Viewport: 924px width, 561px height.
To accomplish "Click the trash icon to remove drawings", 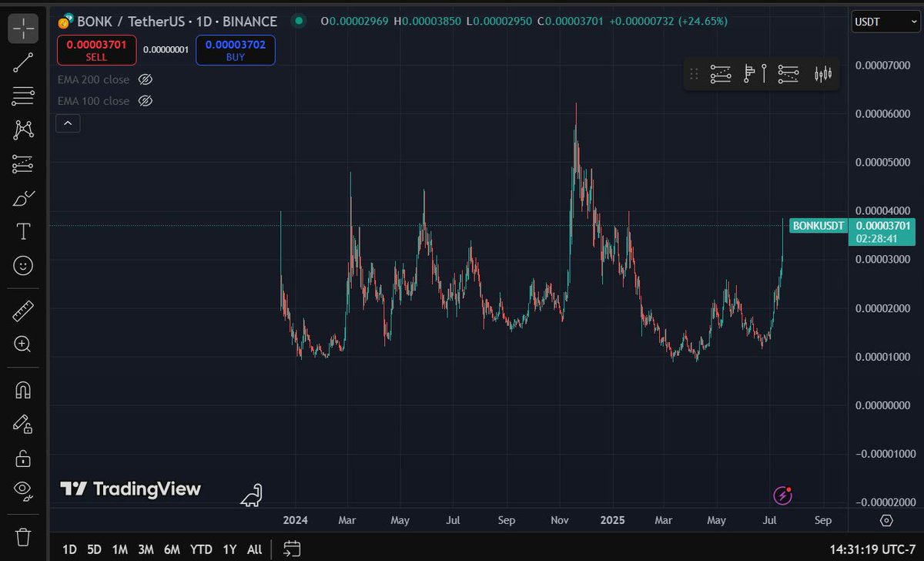I will pyautogui.click(x=24, y=536).
